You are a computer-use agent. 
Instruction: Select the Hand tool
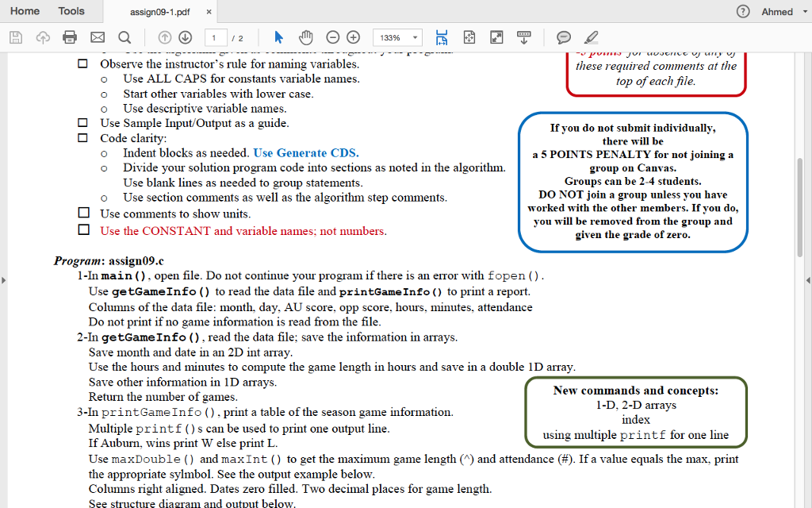(x=304, y=37)
